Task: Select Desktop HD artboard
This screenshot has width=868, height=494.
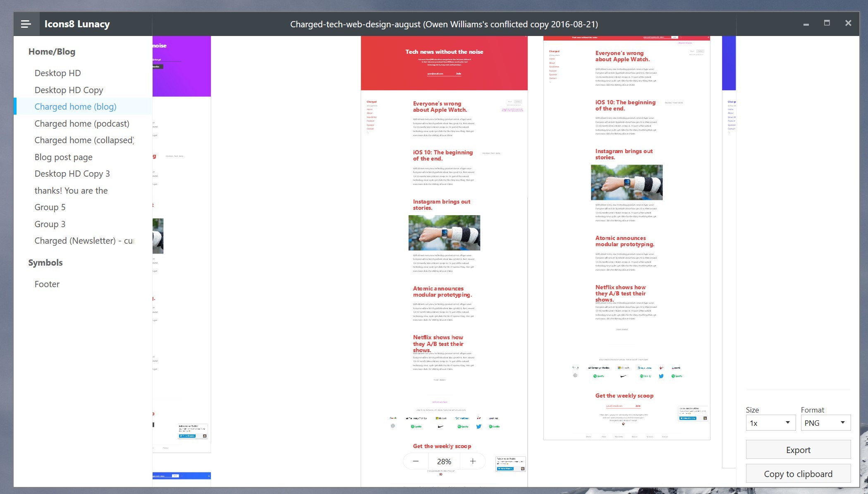Action: tap(57, 73)
